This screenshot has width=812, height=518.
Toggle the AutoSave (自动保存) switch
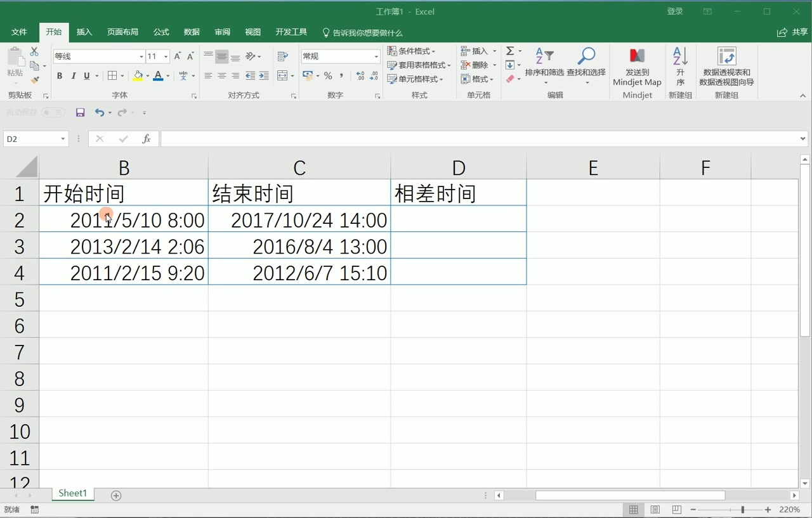click(x=53, y=112)
